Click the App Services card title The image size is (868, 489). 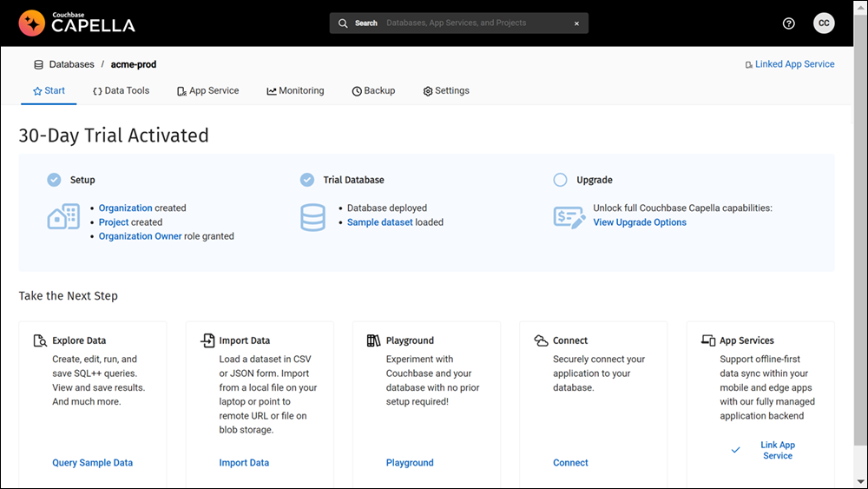coord(746,340)
